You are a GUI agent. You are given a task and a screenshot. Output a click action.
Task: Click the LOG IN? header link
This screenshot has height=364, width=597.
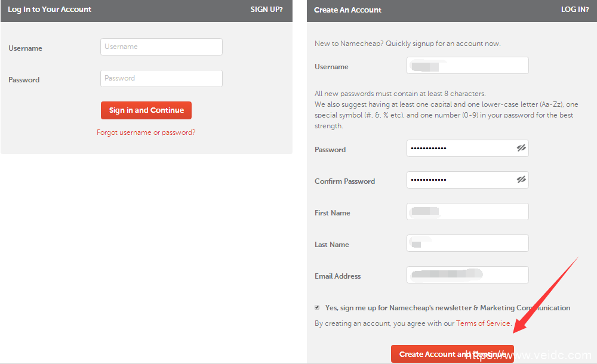(x=575, y=10)
